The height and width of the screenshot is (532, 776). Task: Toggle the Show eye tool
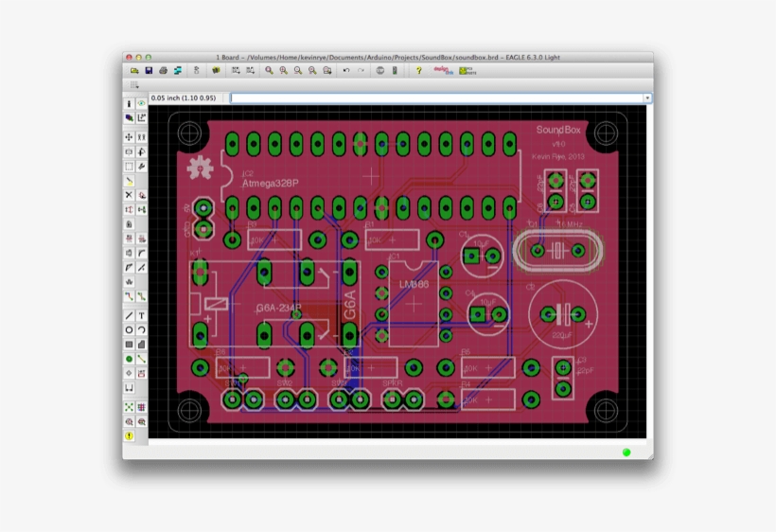coord(142,104)
